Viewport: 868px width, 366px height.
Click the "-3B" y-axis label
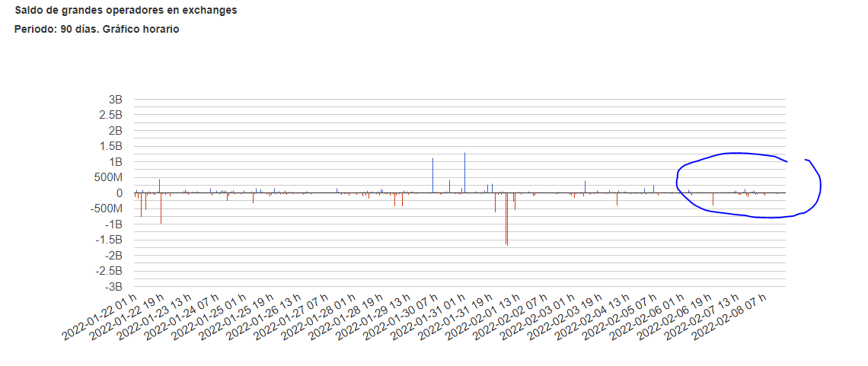113,286
